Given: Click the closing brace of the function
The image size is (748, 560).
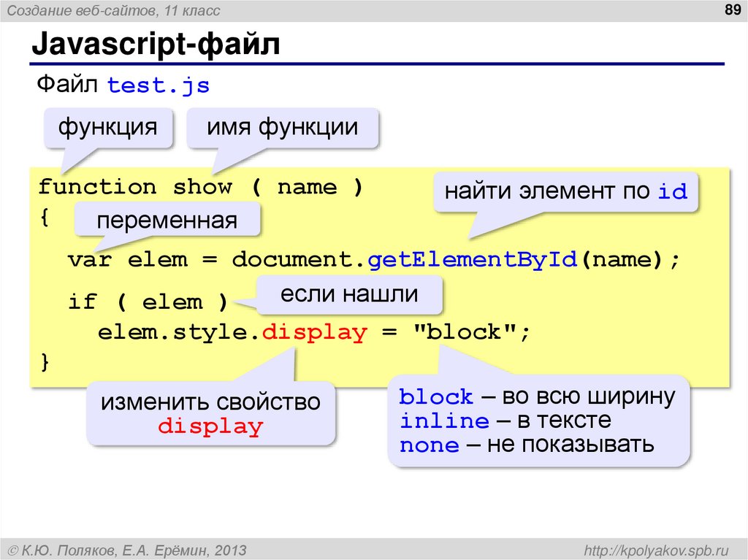Looking at the screenshot, I should pos(45,361).
